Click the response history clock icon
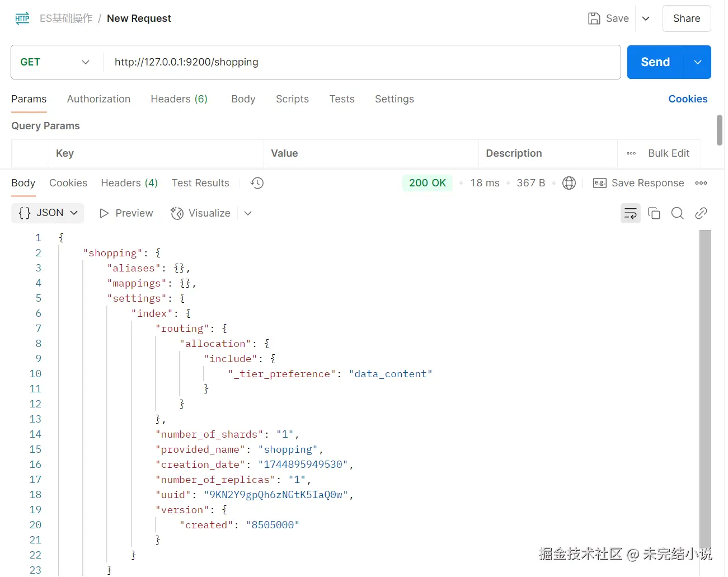Viewport: 728px width, 577px height. click(257, 183)
